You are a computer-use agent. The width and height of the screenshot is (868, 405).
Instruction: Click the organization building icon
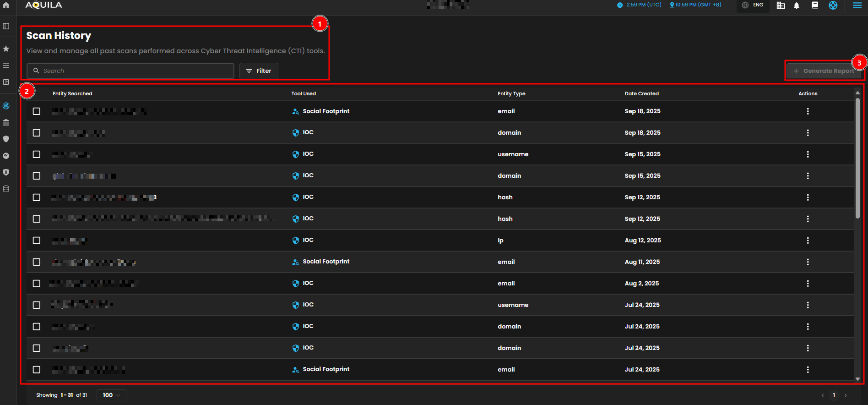click(781, 5)
